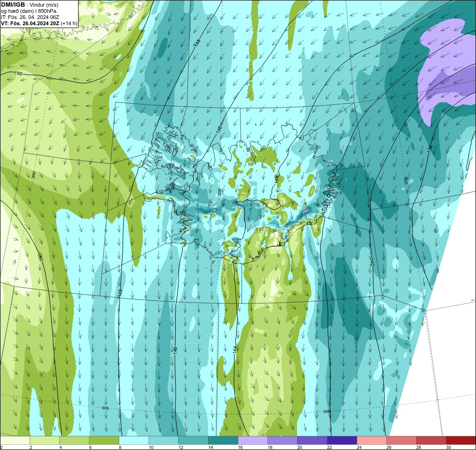Select the '144' contour label south of Iceland

click(235, 350)
